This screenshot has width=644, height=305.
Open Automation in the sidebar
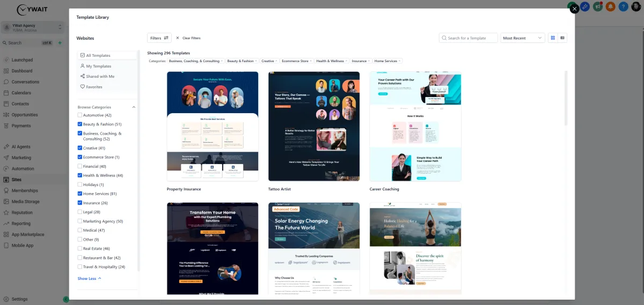(x=23, y=169)
